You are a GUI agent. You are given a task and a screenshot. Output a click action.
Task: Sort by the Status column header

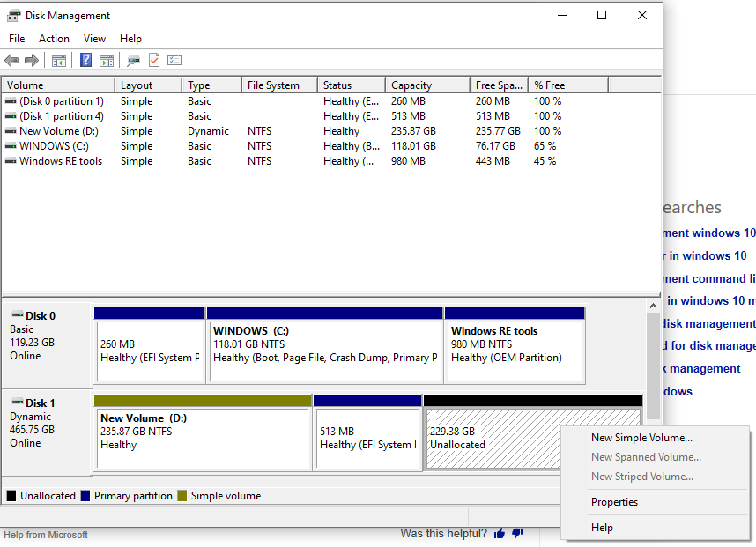pyautogui.click(x=352, y=85)
